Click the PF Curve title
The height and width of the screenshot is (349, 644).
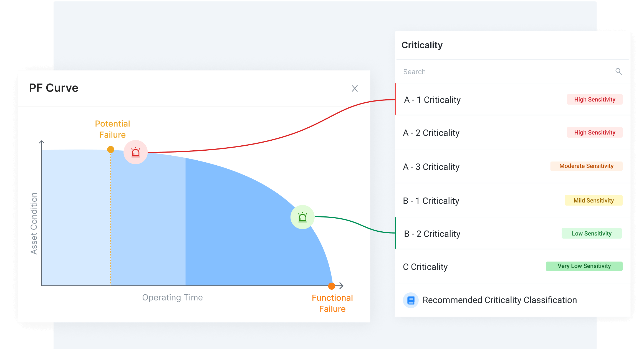54,88
